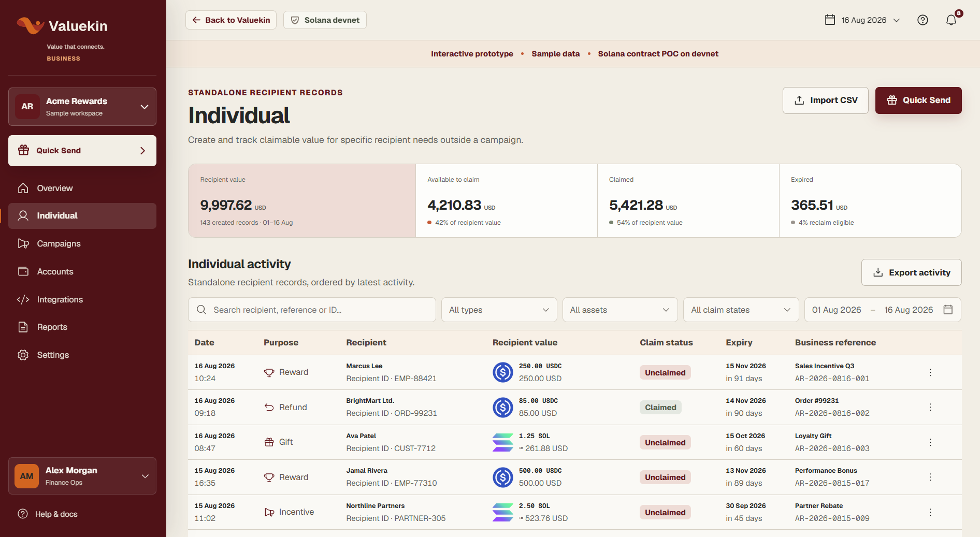Open Quick Send in the sidebar

[x=82, y=151]
